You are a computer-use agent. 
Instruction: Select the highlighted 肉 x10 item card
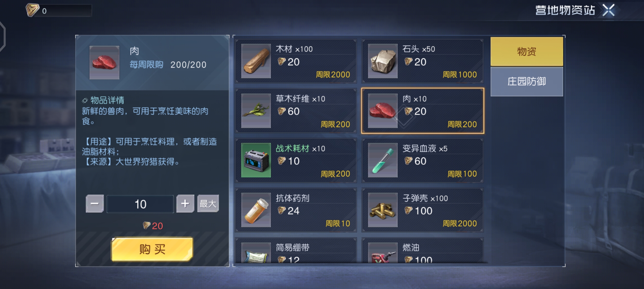click(x=423, y=111)
